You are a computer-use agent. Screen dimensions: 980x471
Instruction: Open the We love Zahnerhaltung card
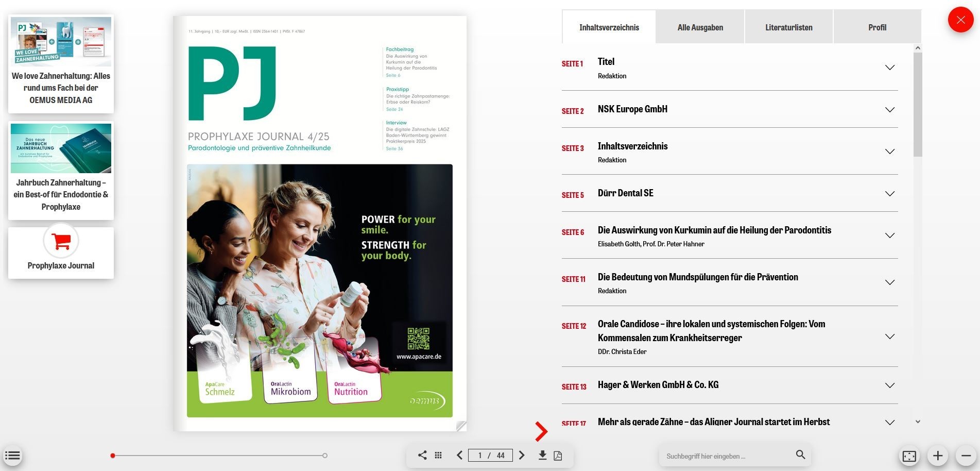click(61, 64)
